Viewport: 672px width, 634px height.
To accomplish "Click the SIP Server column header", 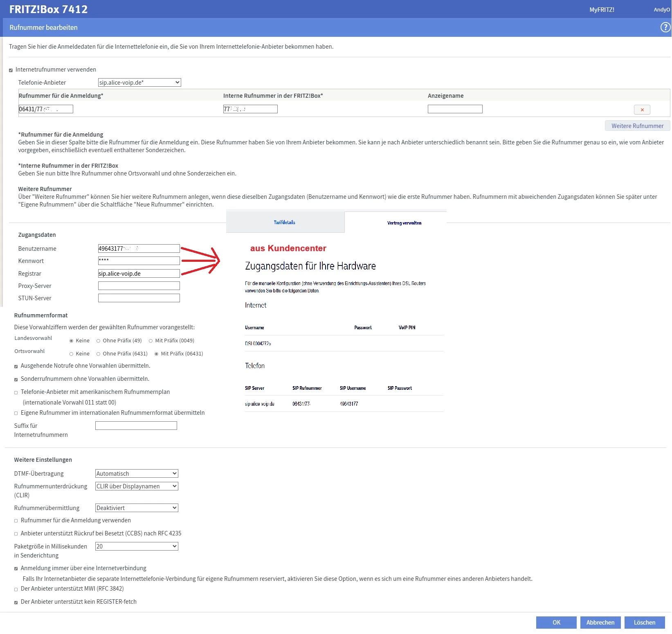I will (x=254, y=388).
